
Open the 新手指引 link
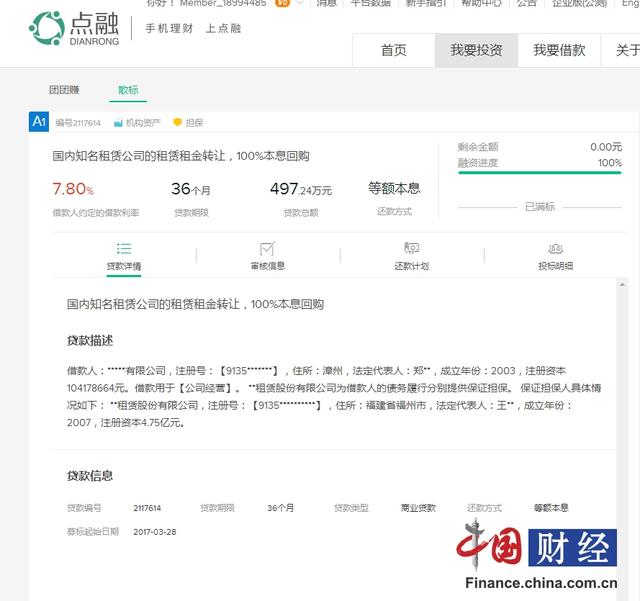pyautogui.click(x=423, y=3)
